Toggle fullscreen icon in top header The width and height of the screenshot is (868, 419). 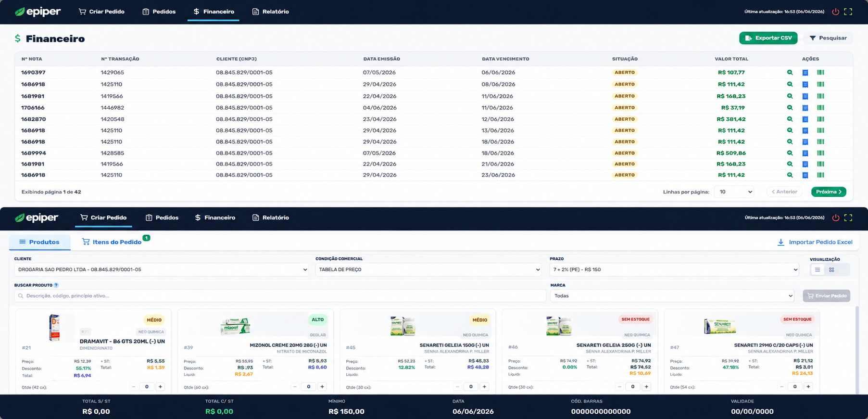(x=848, y=12)
